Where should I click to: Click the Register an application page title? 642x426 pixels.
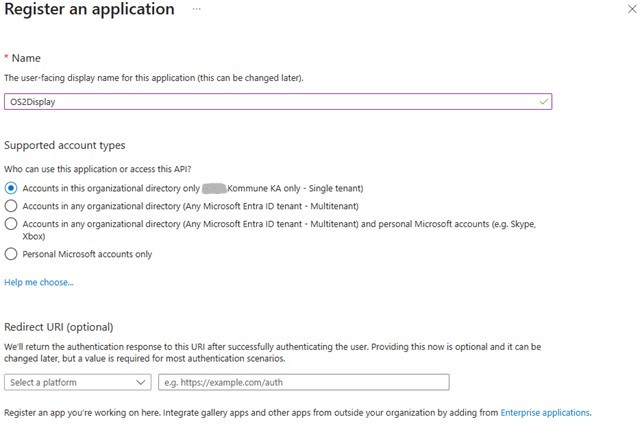click(x=89, y=10)
